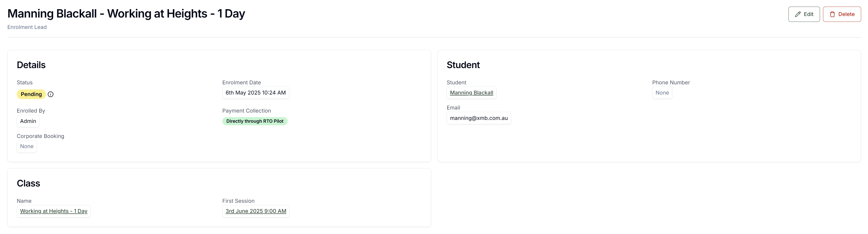This screenshot has width=868, height=234.
Task: Click the Student section heading
Action: [x=463, y=65]
